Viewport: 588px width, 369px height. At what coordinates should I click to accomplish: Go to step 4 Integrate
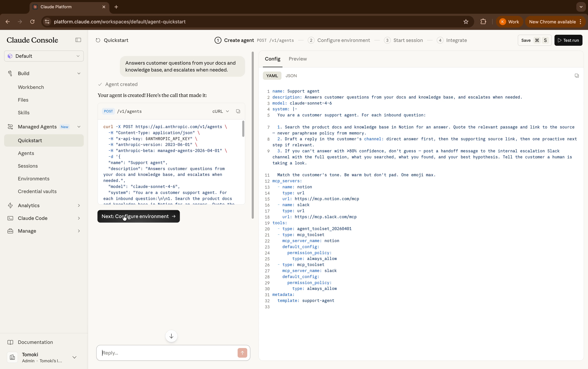[x=452, y=40]
